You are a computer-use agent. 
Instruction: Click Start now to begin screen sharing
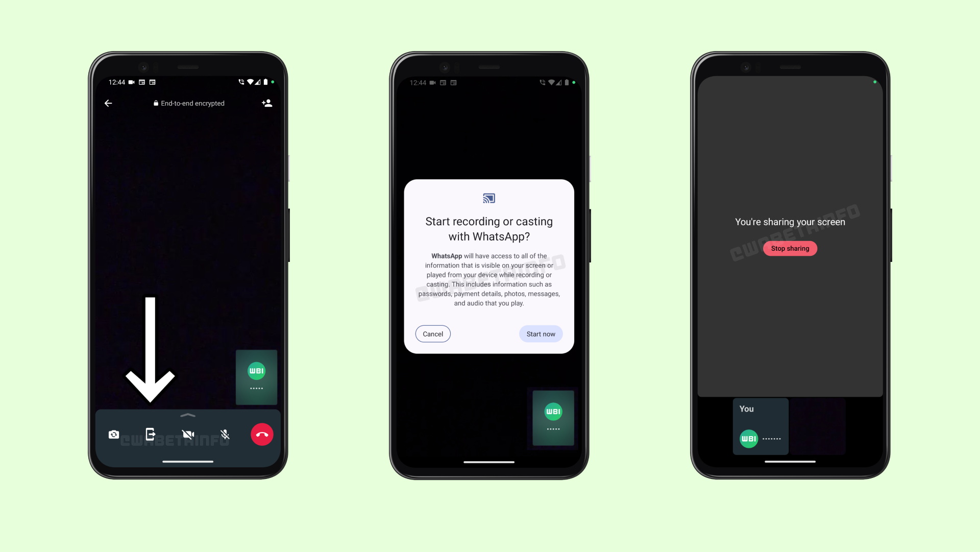541,334
